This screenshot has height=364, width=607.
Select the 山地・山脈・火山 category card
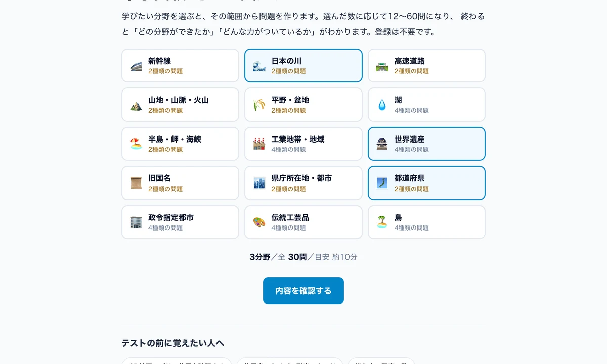[180, 105]
